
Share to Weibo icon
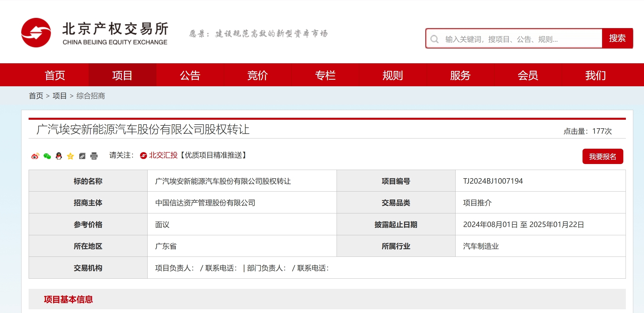[x=35, y=156]
